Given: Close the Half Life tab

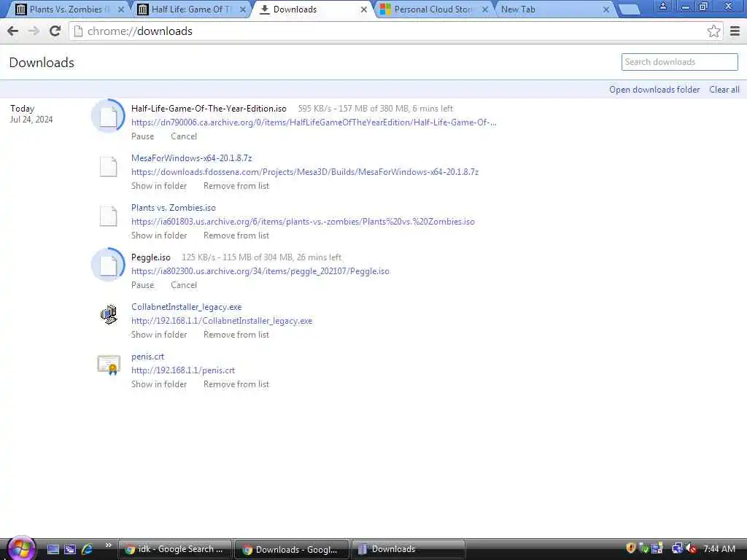Looking at the screenshot, I should pyautogui.click(x=242, y=9).
